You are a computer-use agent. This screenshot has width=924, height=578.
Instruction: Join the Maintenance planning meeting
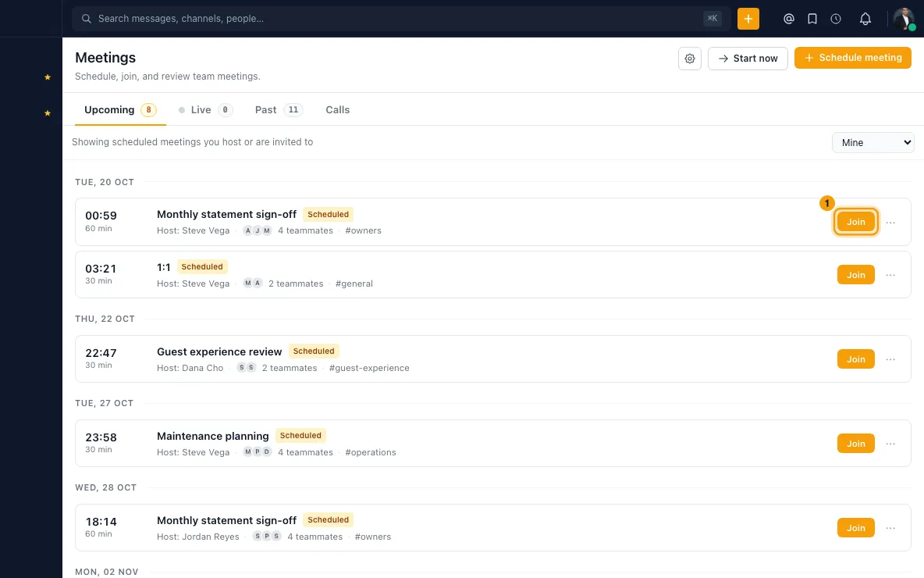(x=855, y=444)
